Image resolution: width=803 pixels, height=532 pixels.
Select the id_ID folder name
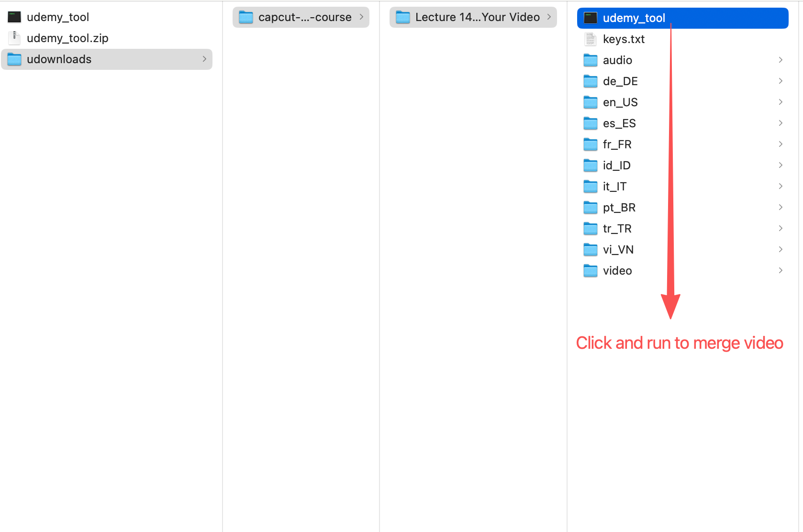617,166
